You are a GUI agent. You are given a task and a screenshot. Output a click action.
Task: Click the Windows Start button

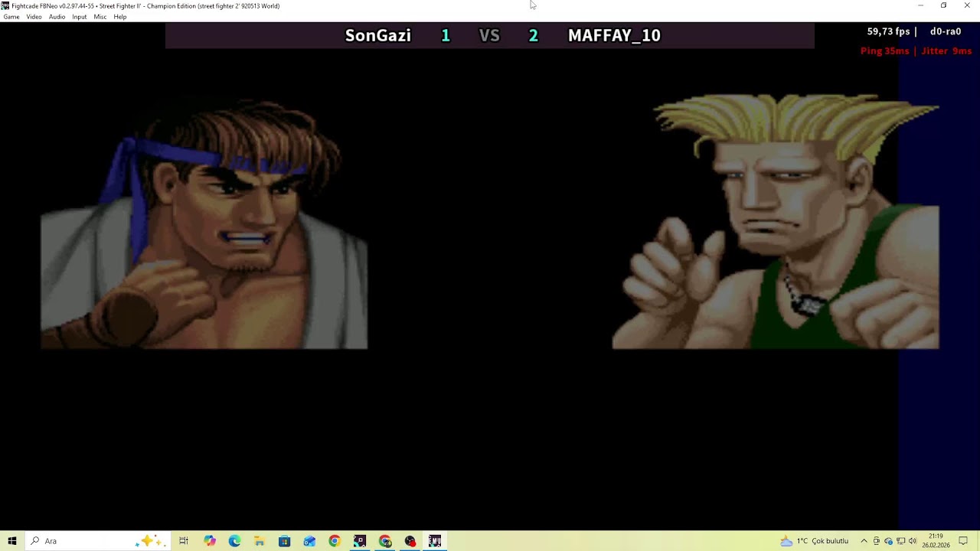pyautogui.click(x=12, y=541)
